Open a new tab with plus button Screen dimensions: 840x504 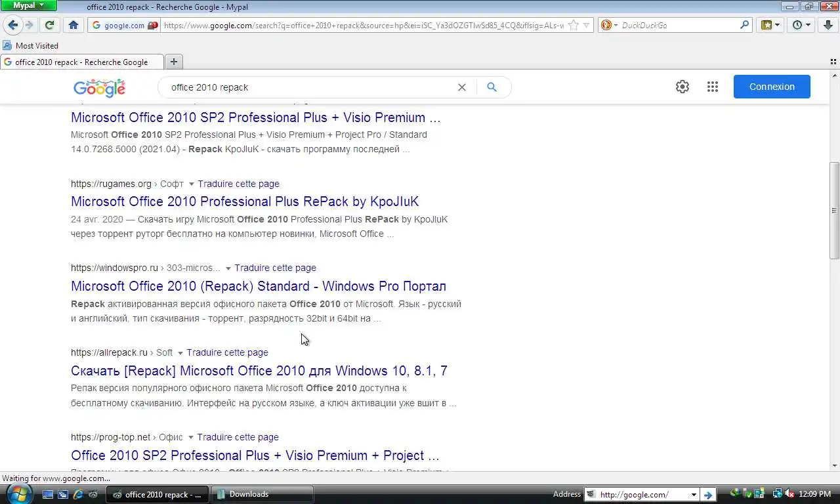click(174, 62)
